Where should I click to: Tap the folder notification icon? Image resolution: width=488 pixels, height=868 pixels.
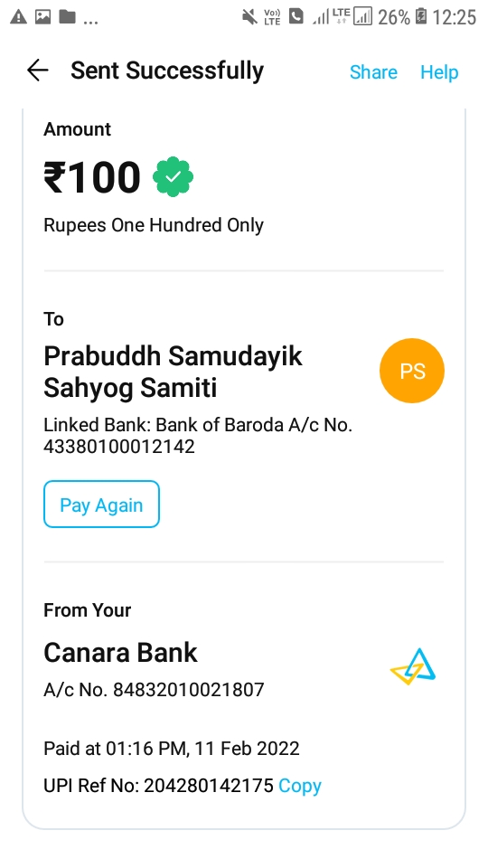click(67, 17)
